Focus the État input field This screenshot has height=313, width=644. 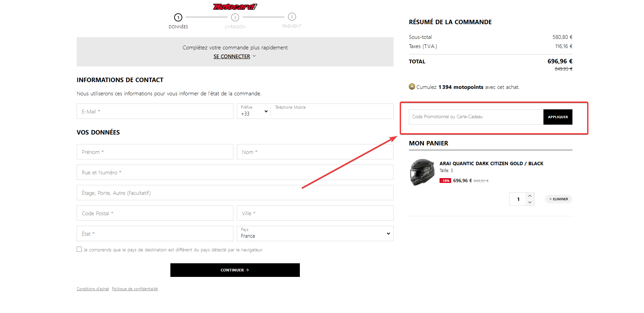click(155, 234)
